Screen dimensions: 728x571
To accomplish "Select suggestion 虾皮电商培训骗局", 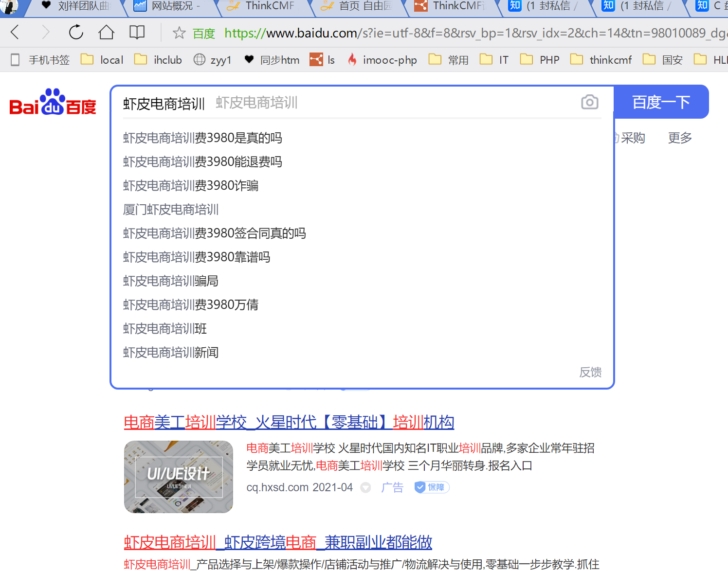I will click(171, 281).
